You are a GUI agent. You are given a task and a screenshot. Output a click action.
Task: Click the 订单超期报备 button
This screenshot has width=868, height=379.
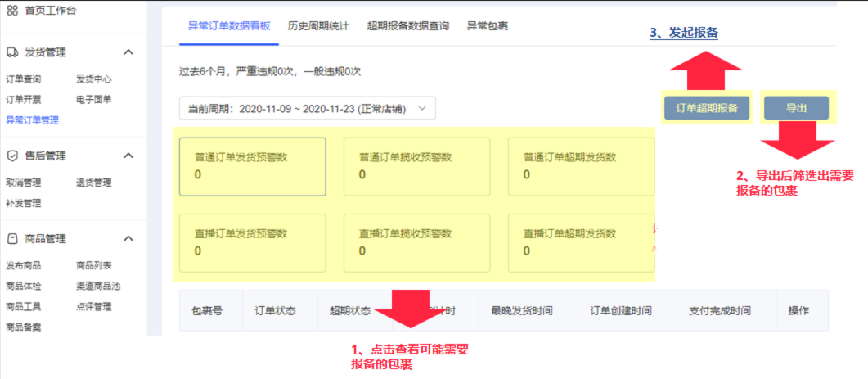tap(706, 108)
